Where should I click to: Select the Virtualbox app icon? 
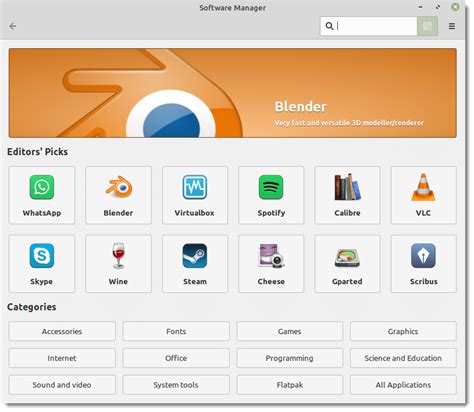coord(195,187)
